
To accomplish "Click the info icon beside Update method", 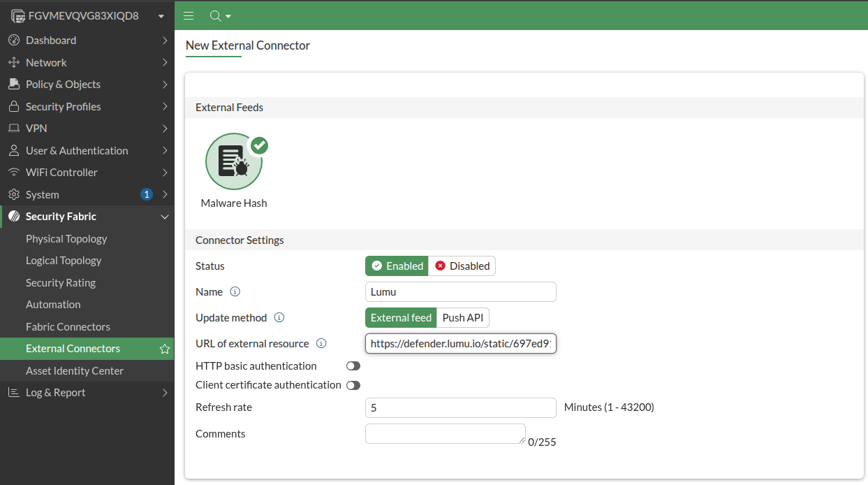I will tap(279, 317).
